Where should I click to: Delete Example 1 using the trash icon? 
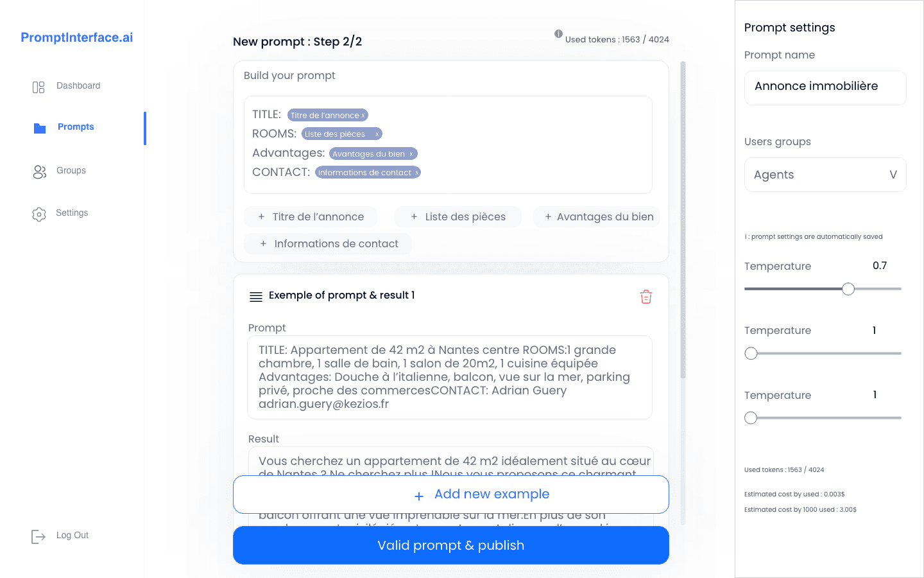click(x=646, y=297)
